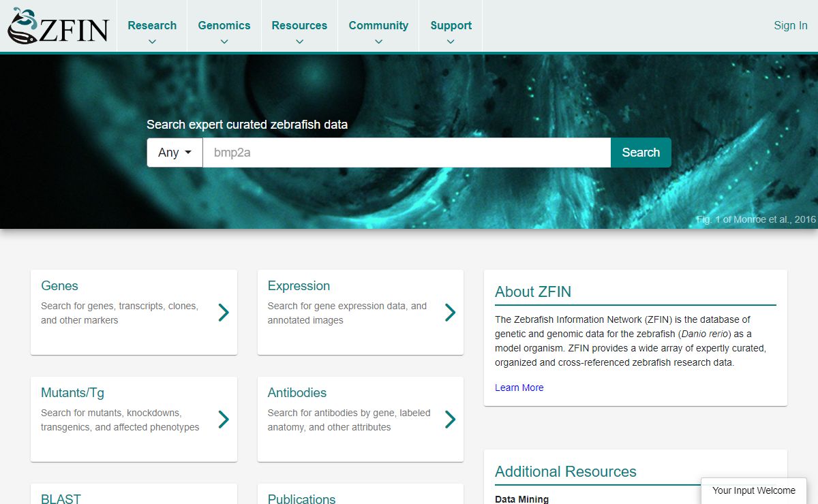The width and height of the screenshot is (818, 504).
Task: Click the arrow on the Expression card
Action: (x=450, y=313)
